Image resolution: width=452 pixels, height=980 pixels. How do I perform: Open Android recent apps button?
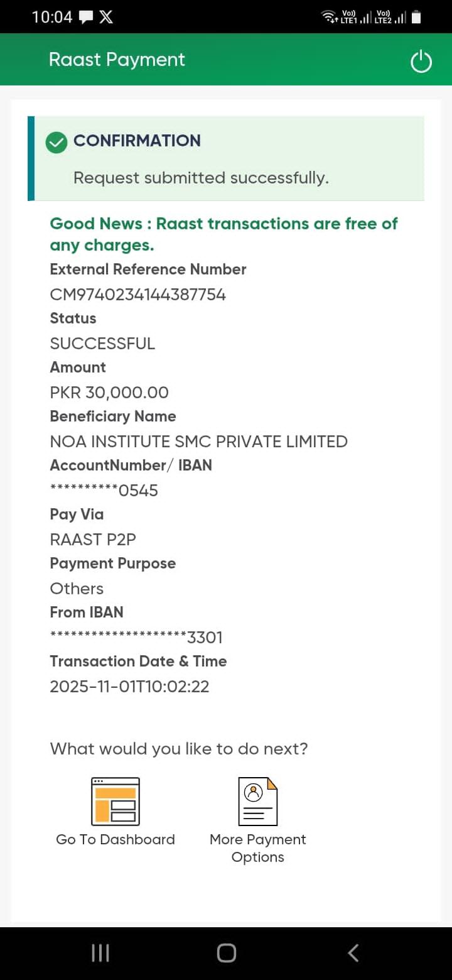100,953
